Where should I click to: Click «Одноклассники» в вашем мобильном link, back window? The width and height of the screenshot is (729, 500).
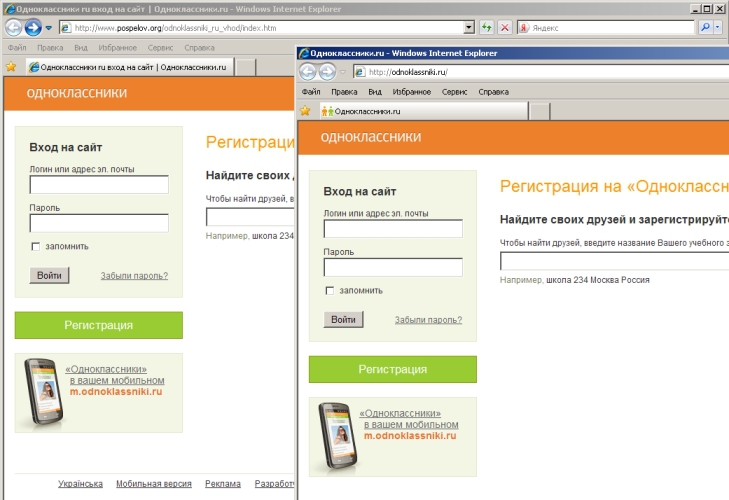[115, 374]
